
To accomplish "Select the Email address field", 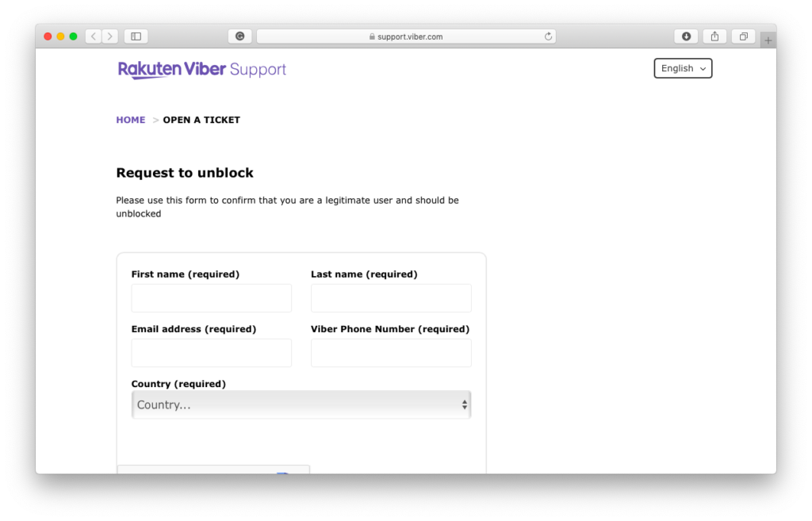I will pyautogui.click(x=212, y=353).
